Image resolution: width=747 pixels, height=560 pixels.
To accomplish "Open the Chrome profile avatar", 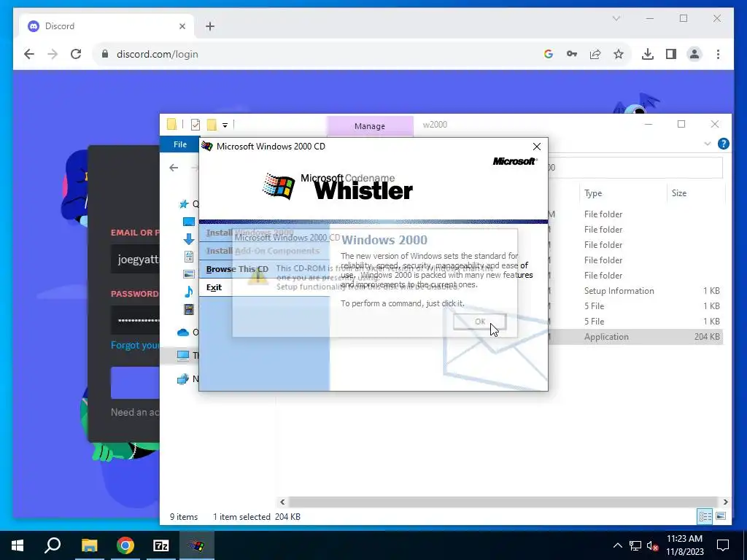I will pyautogui.click(x=694, y=54).
